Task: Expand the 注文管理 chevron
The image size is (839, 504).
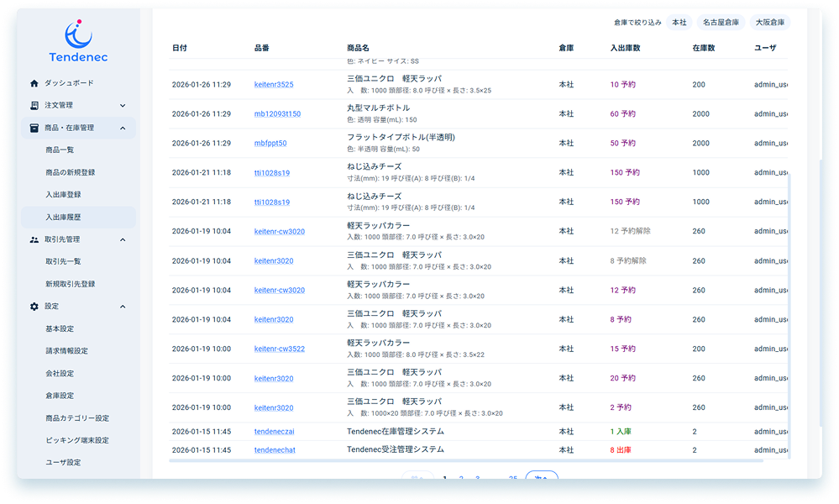Action: pos(123,106)
